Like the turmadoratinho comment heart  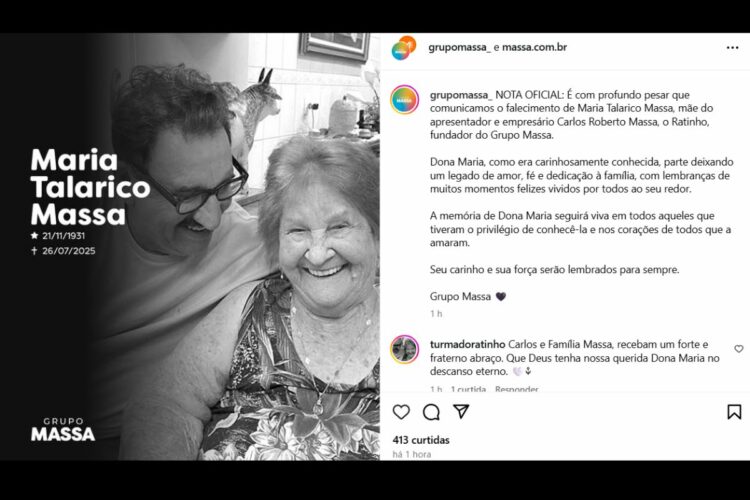[x=739, y=349]
